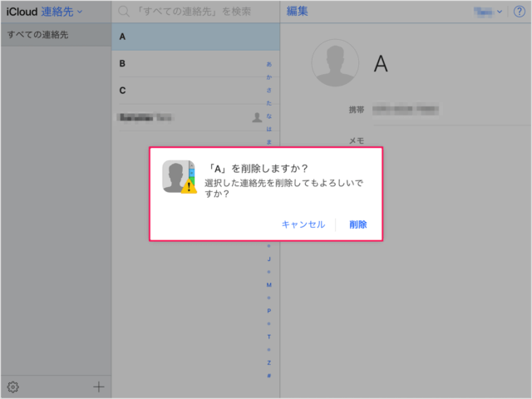Viewport: 532px width, 399px height.
Task: Click the person icon beside blurred contact
Action: click(x=257, y=117)
